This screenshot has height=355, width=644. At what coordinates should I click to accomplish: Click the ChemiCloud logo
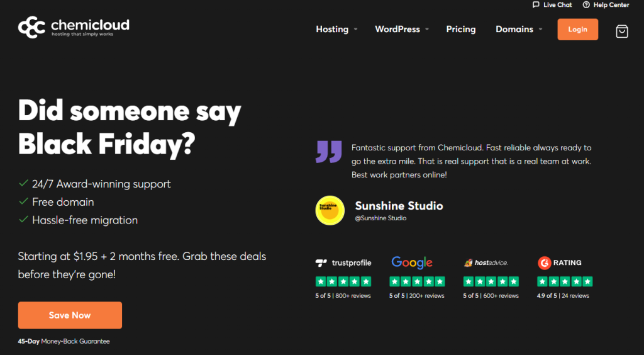(74, 27)
